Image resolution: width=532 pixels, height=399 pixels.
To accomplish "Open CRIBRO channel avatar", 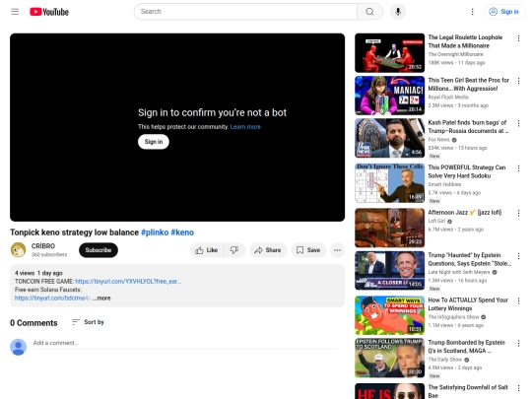I will click(19, 250).
